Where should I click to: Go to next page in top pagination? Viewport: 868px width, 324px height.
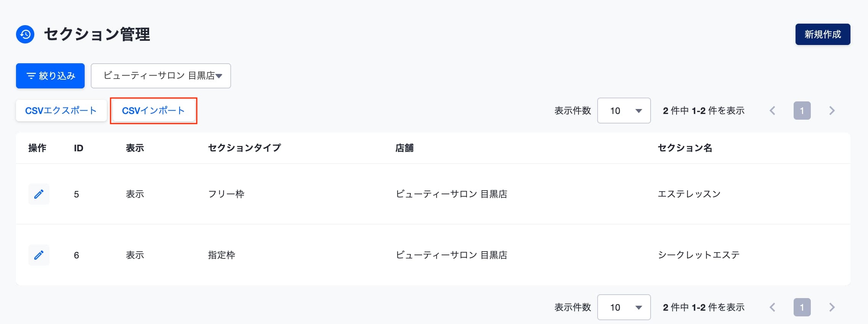click(x=832, y=111)
